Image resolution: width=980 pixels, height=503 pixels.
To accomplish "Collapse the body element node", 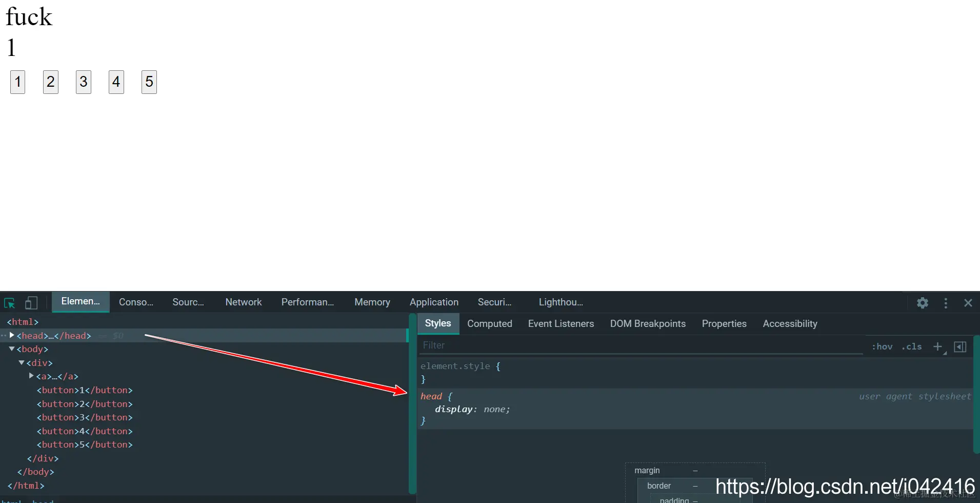I will (12, 349).
